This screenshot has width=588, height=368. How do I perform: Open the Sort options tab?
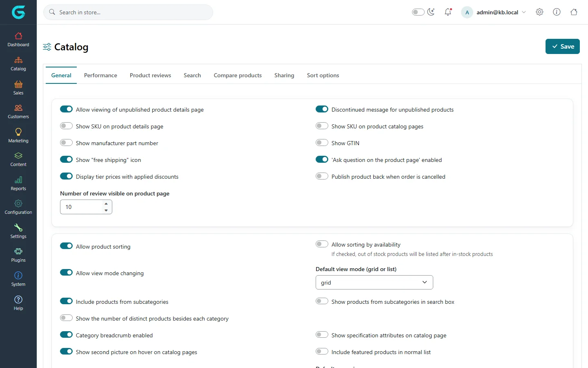[x=323, y=75]
